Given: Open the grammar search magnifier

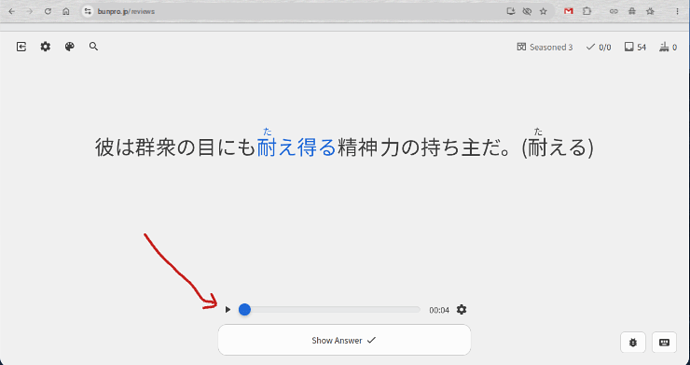Looking at the screenshot, I should point(93,46).
